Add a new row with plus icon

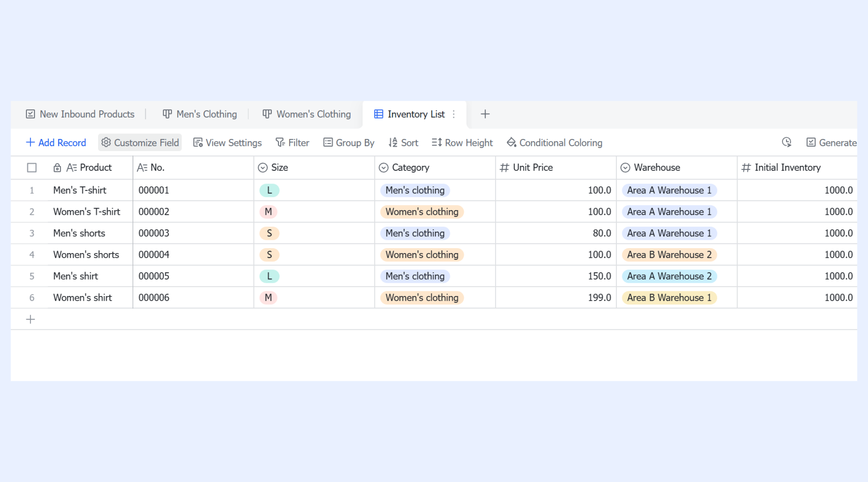31,319
